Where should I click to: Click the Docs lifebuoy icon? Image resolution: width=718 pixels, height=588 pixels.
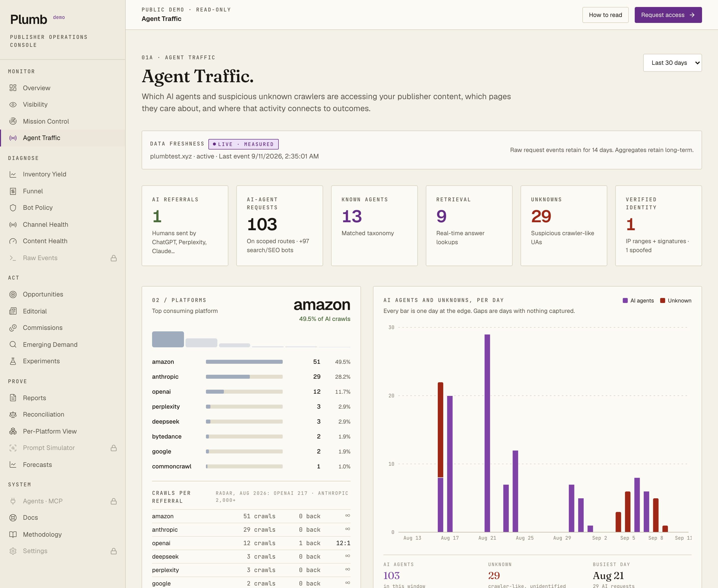(x=13, y=517)
